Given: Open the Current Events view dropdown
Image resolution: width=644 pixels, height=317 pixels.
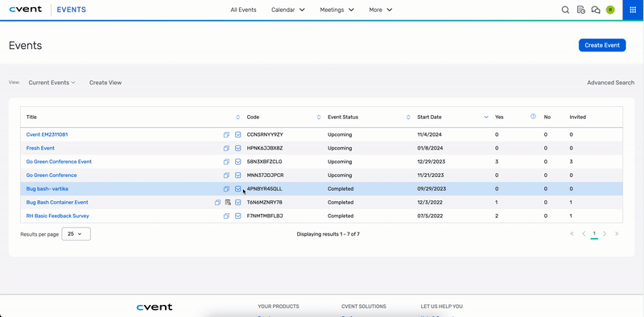Looking at the screenshot, I should tap(52, 83).
